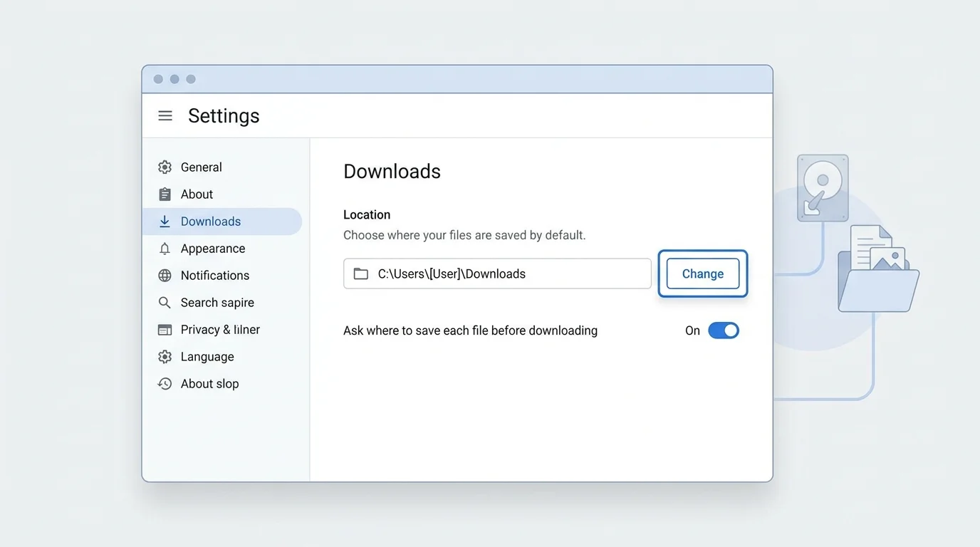Click the download location path field
Screen dimensions: 980x547
(x=497, y=273)
